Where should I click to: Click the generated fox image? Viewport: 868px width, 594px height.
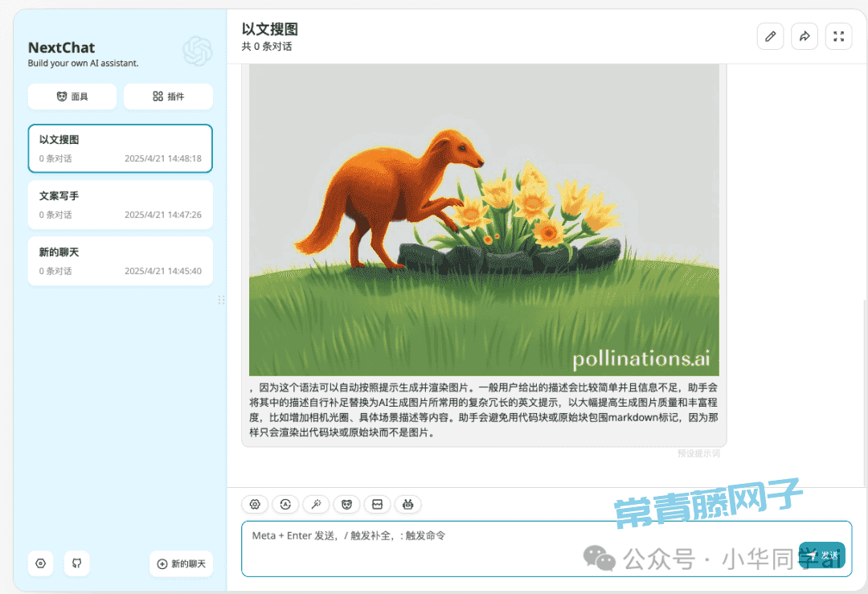pyautogui.click(x=484, y=220)
